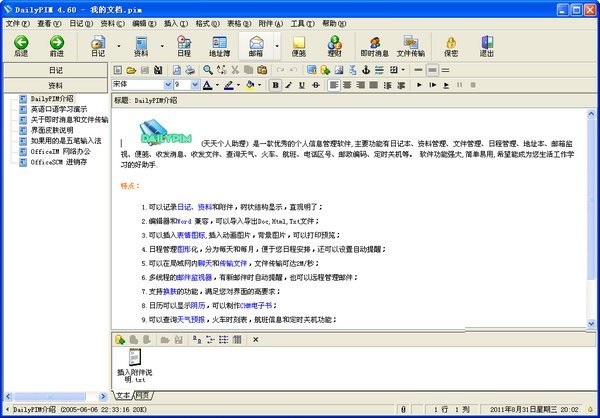Open the 格式 menu
600x418 pixels.
[x=207, y=23]
